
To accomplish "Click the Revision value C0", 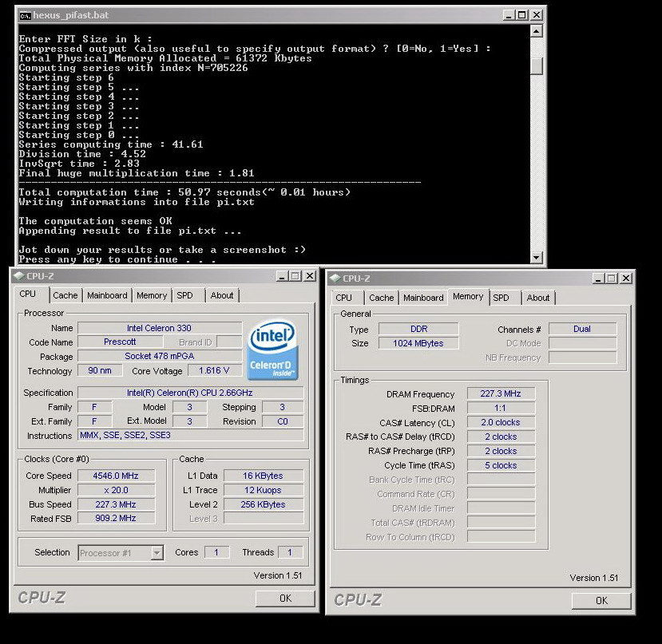I will pos(283,421).
